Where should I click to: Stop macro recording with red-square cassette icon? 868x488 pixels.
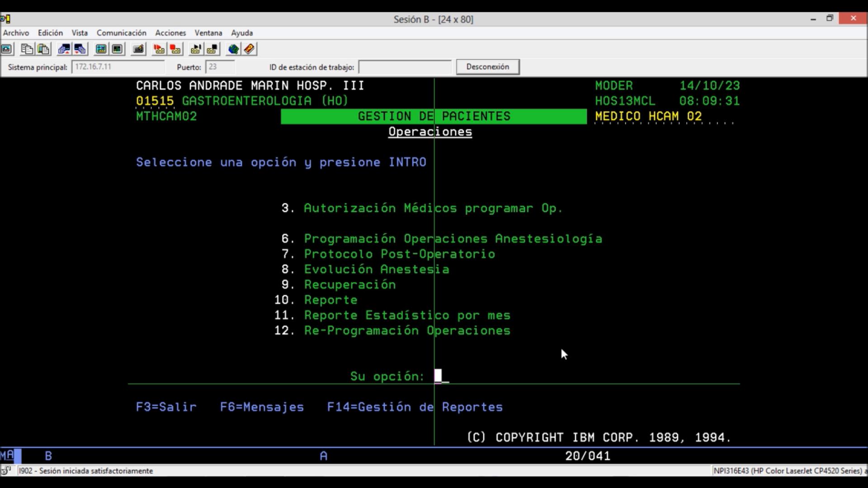(x=175, y=49)
